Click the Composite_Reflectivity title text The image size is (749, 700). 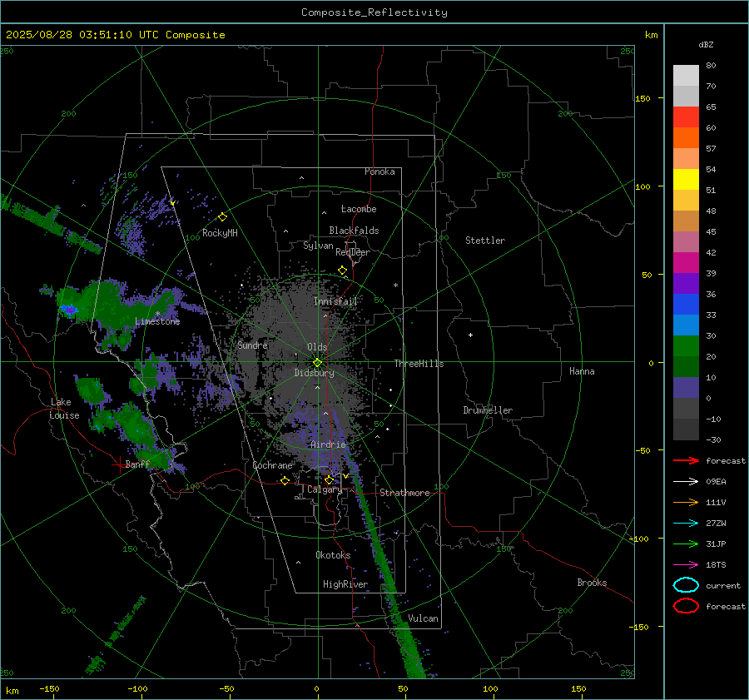(x=374, y=12)
